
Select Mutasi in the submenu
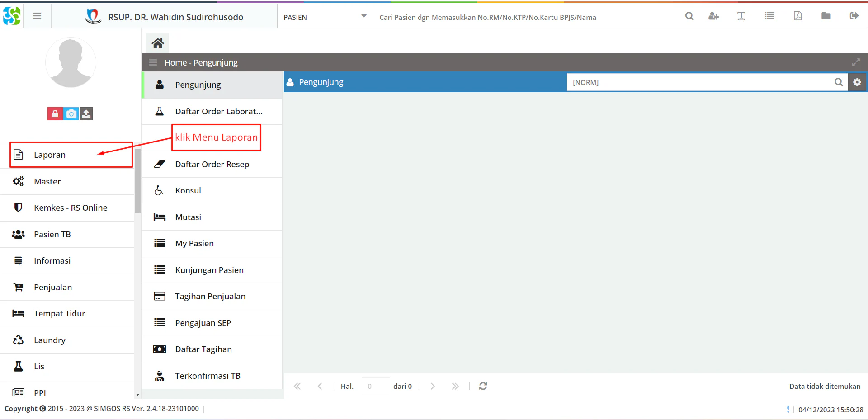212,217
